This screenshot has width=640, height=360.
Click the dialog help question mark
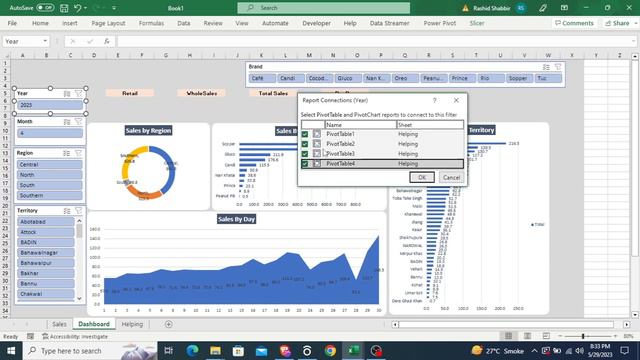[434, 100]
